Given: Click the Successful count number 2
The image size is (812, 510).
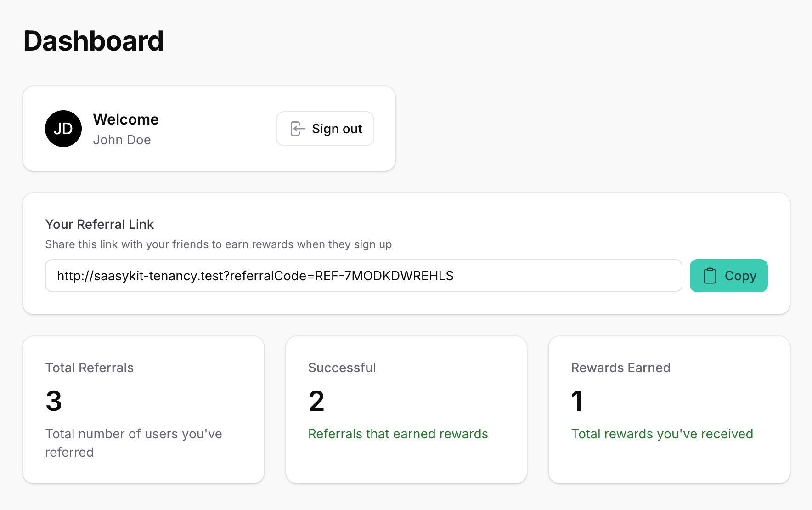Looking at the screenshot, I should 316,401.
